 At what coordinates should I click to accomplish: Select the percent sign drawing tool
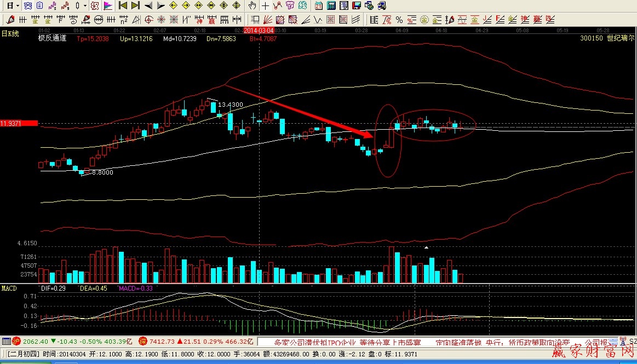click(399, 20)
